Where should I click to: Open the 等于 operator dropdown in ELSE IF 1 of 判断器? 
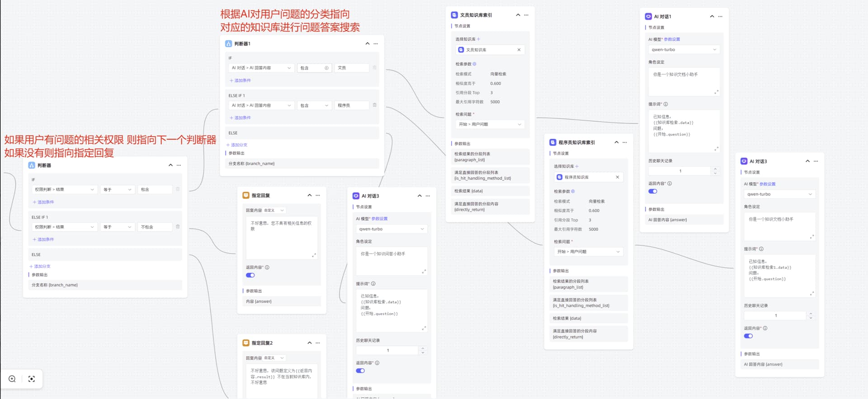pyautogui.click(x=117, y=227)
